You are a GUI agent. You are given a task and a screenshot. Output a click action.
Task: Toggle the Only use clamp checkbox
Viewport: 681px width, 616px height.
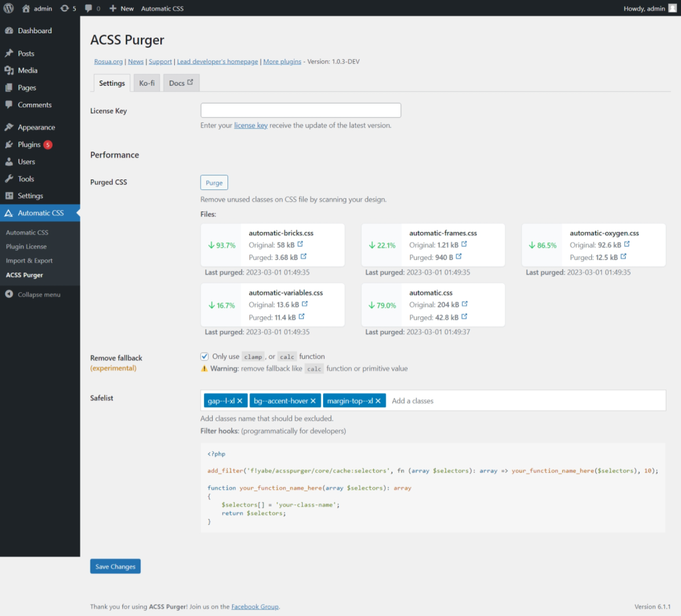(x=205, y=356)
